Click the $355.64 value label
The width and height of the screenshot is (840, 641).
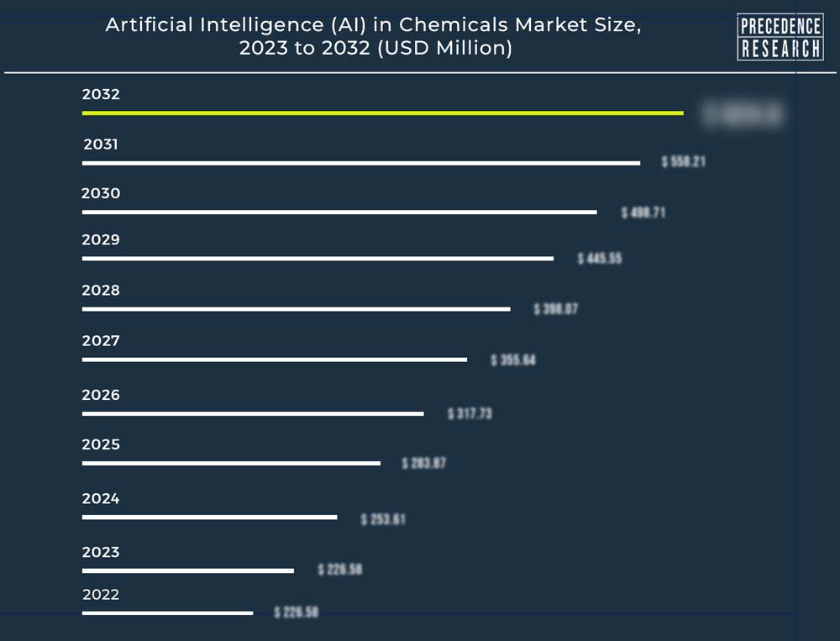(513, 360)
